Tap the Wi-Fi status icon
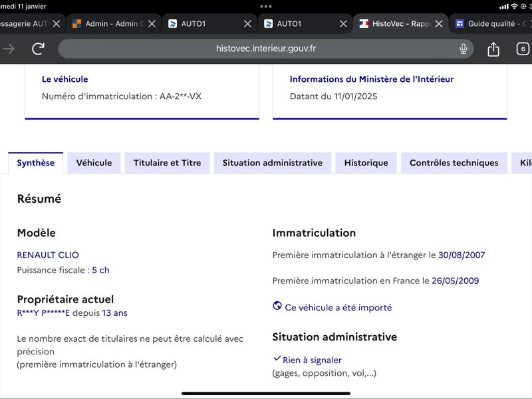 [514, 7]
